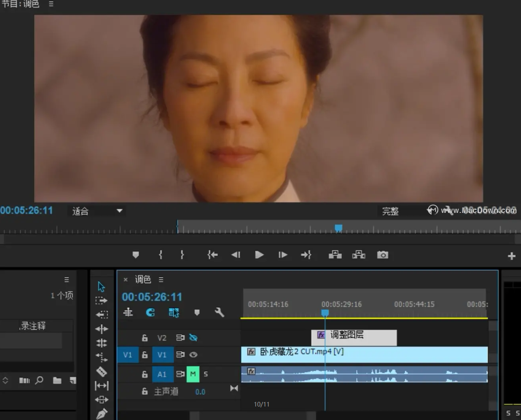Click the Program monitor playhead marker

tap(338, 228)
